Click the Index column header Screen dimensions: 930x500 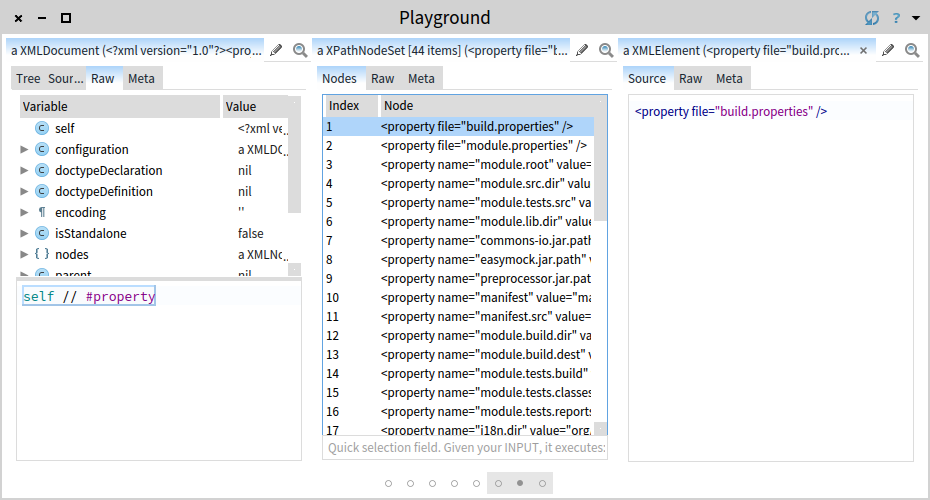(351, 106)
